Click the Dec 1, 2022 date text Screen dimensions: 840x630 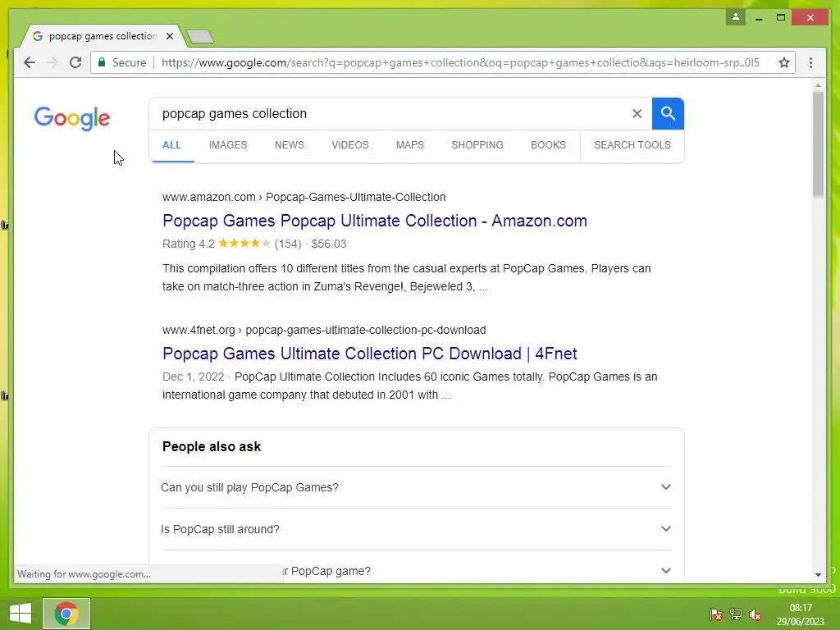click(x=194, y=377)
